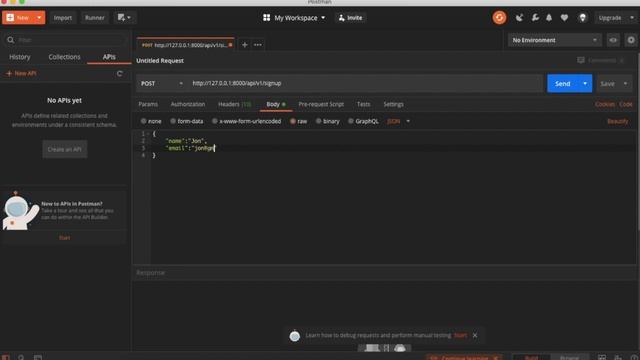This screenshot has width=640, height=360.
Task: Click the plus icon on New button
Action: pos(11,18)
